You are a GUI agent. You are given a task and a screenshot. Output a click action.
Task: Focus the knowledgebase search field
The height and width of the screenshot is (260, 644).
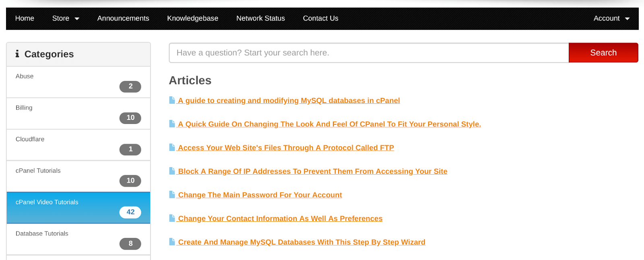[x=369, y=53]
